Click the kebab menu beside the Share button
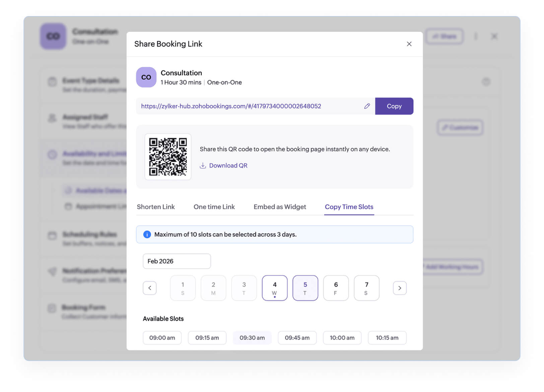The height and width of the screenshot is (392, 544). point(476,37)
